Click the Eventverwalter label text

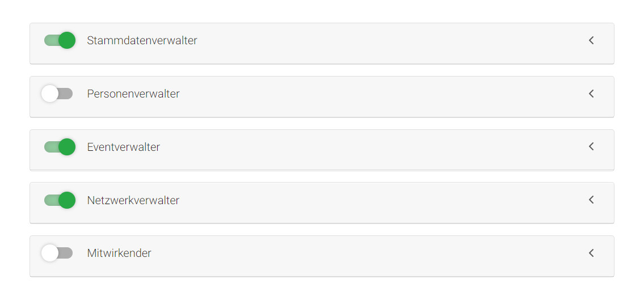(124, 147)
